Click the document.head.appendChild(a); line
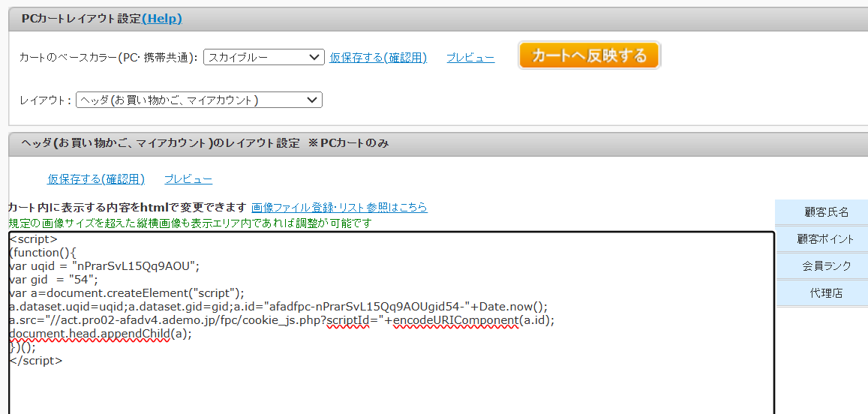 pos(101,334)
